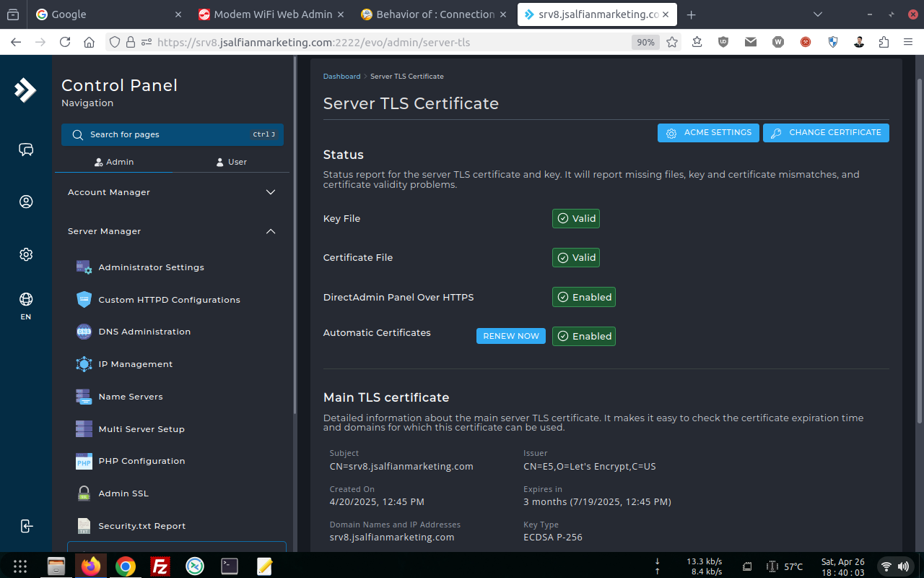Click the 90% zoom level indicator
924x578 pixels.
pos(645,42)
